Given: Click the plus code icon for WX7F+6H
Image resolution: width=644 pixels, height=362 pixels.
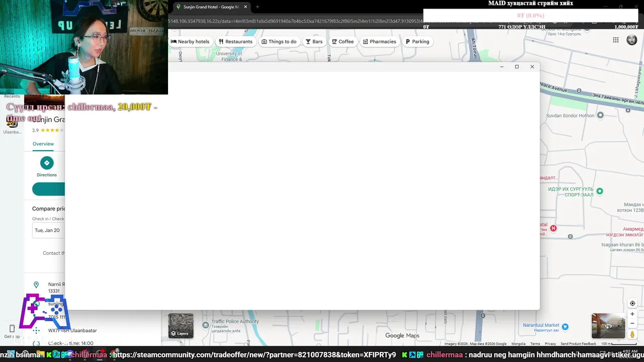Looking at the screenshot, I should coord(36,330).
